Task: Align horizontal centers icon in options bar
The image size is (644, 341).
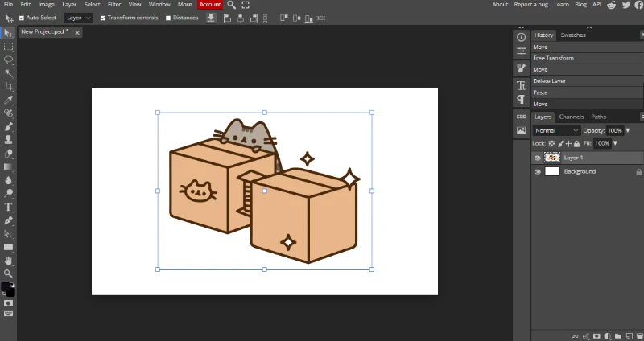Action: 241,18
